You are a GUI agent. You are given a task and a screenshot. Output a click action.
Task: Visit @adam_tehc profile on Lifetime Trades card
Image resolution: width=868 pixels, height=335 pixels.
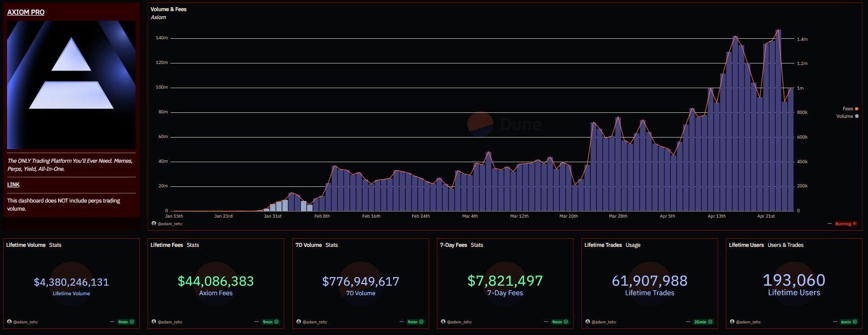[x=604, y=322]
